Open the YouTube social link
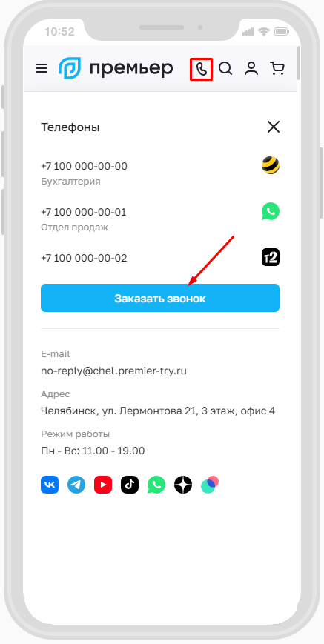 (x=103, y=485)
